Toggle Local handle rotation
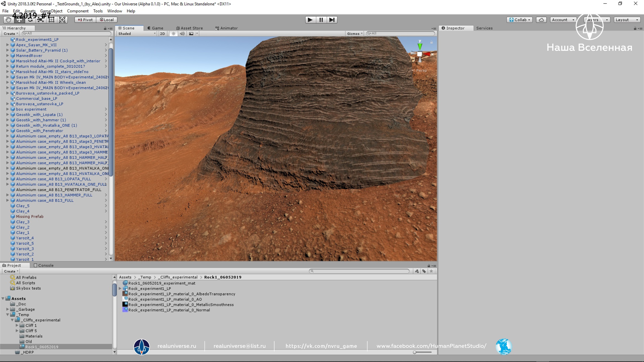The width and height of the screenshot is (644, 362). pyautogui.click(x=107, y=20)
